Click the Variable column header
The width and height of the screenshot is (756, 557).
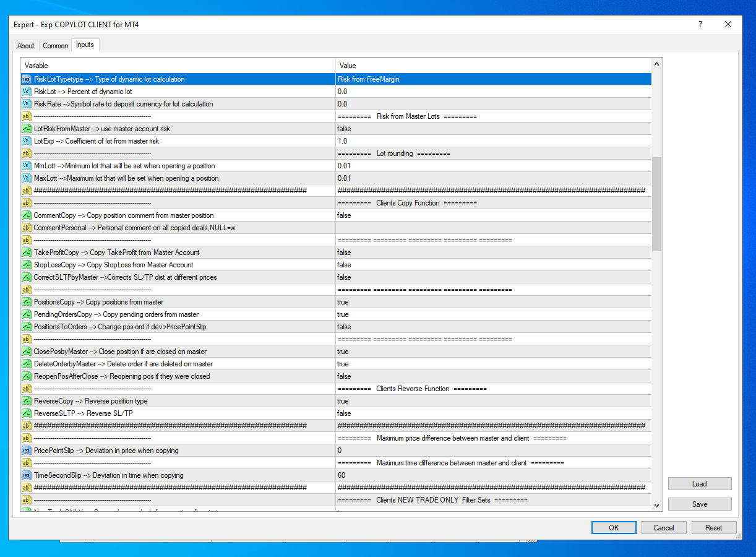pyautogui.click(x=178, y=66)
